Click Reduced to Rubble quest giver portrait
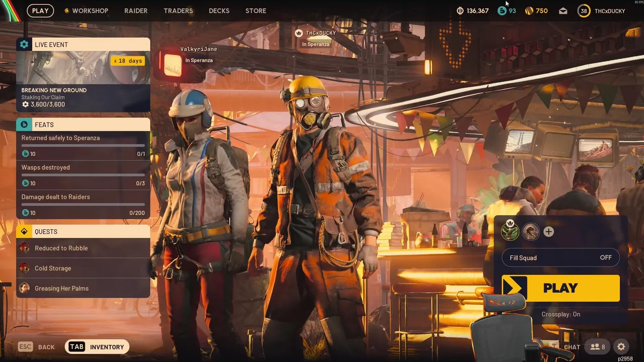 (24, 248)
